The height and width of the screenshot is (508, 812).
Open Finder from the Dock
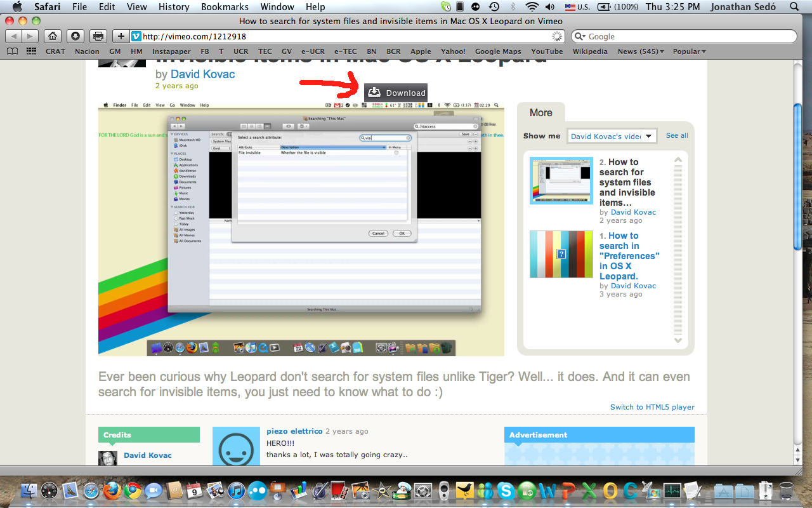pyautogui.click(x=29, y=490)
